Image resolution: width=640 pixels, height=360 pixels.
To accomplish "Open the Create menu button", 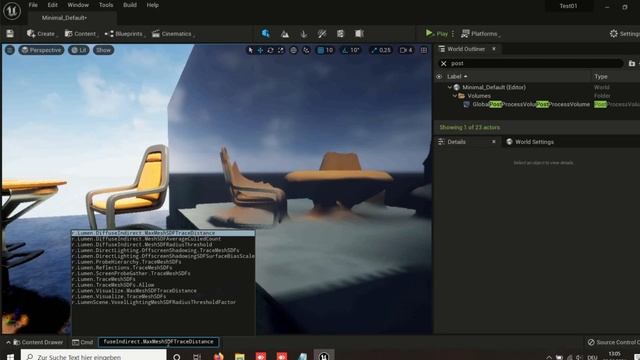I will tap(42, 34).
